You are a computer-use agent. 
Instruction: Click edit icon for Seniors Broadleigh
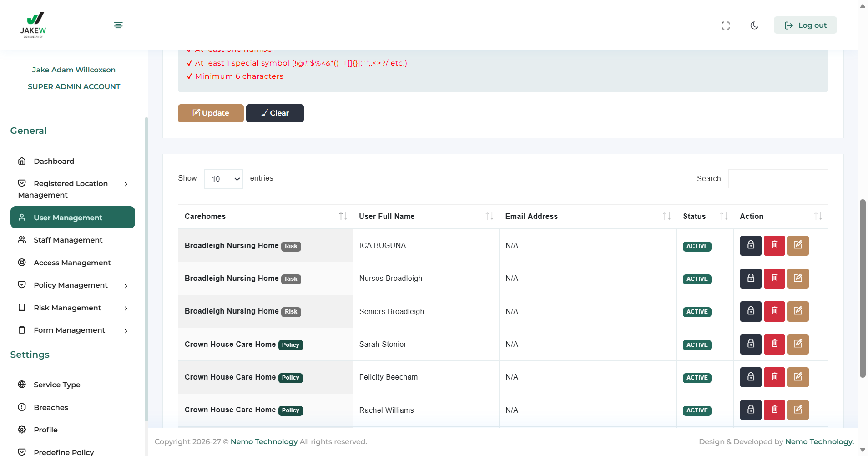click(x=797, y=311)
